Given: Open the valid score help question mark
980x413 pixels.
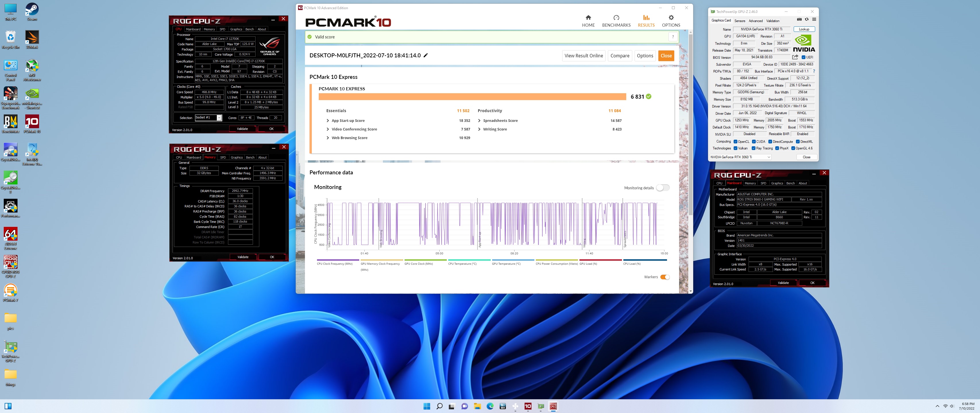Looking at the screenshot, I should pyautogui.click(x=672, y=37).
